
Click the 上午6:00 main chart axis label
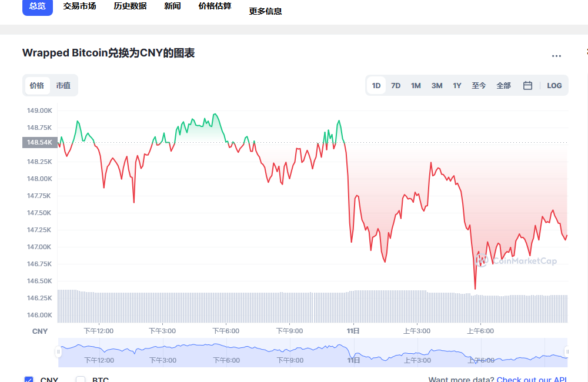pos(480,331)
